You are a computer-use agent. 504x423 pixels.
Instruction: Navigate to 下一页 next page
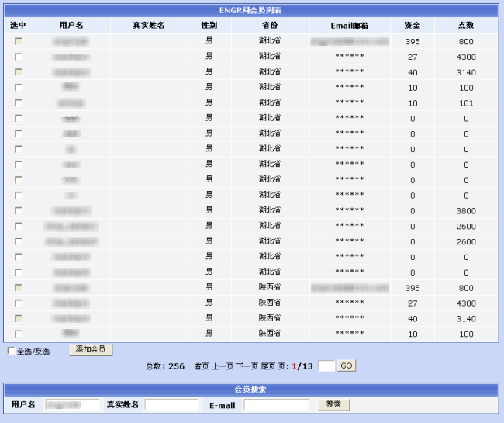tap(247, 366)
